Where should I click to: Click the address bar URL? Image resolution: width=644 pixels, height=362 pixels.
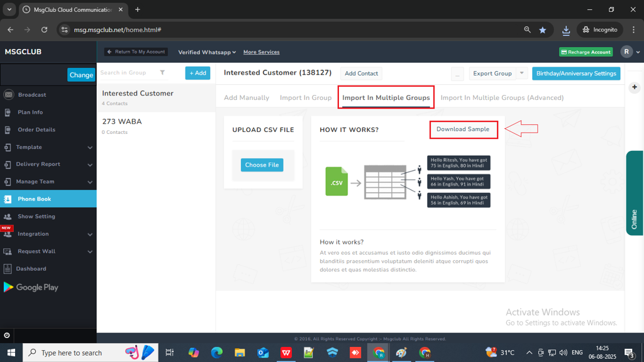118,30
